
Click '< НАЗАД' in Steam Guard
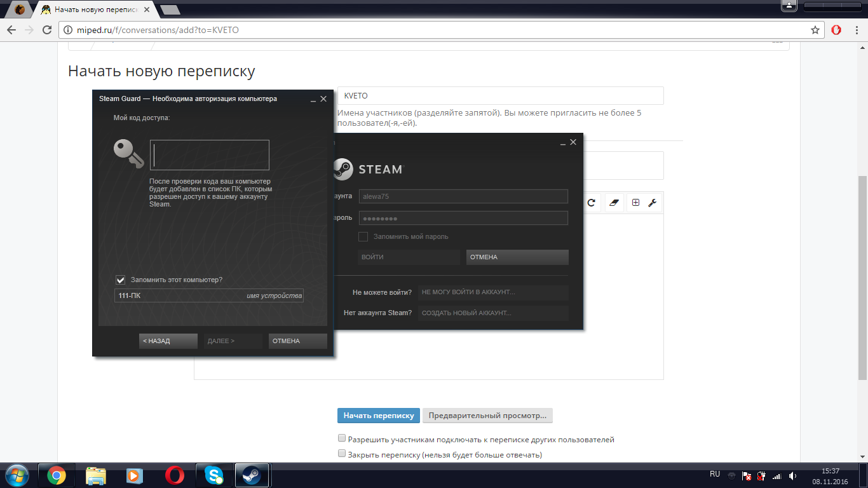click(x=168, y=341)
